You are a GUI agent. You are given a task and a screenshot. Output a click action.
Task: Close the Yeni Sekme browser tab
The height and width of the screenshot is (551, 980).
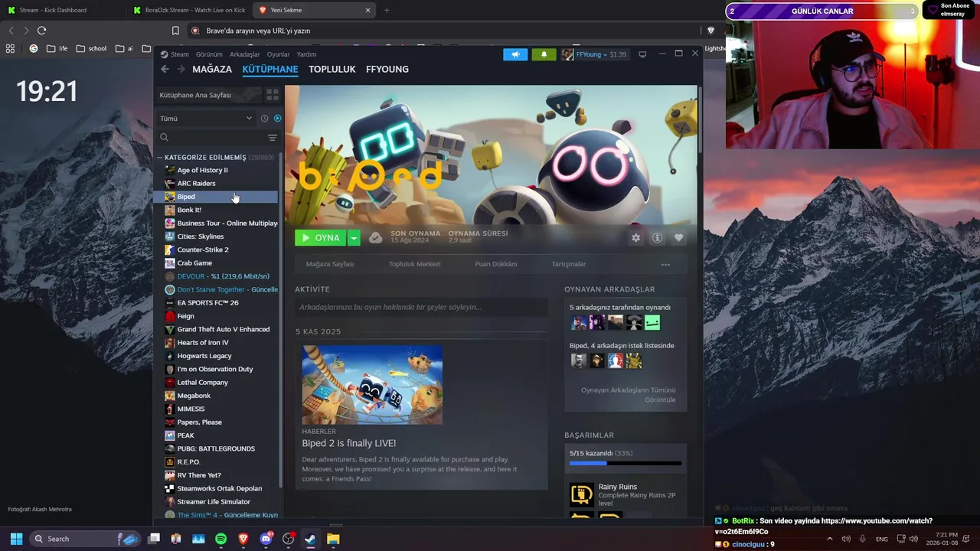click(x=367, y=10)
